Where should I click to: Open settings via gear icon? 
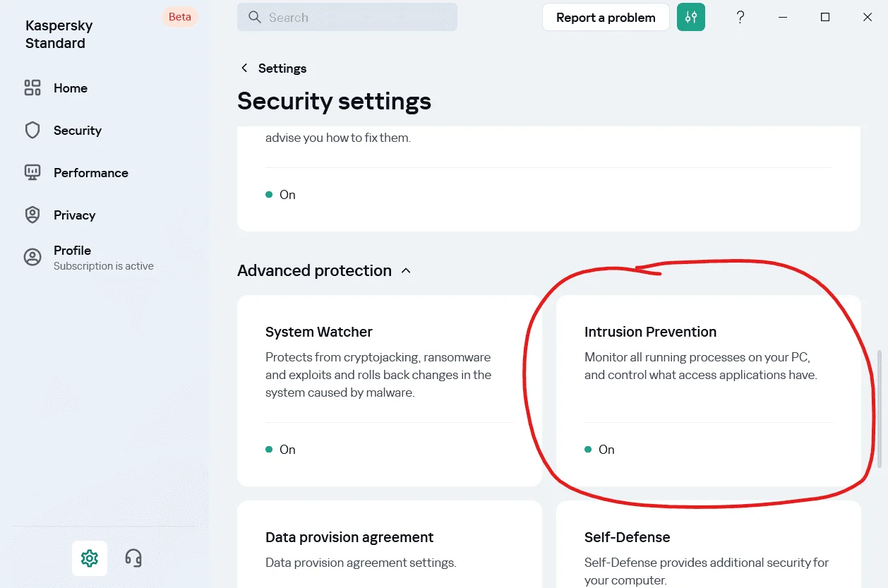click(x=90, y=558)
